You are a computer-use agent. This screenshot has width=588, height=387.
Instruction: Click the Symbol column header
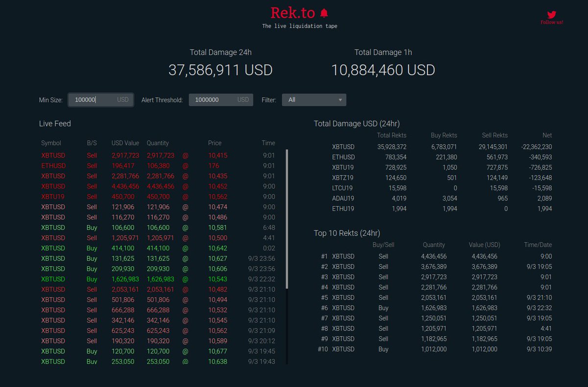tap(50, 143)
